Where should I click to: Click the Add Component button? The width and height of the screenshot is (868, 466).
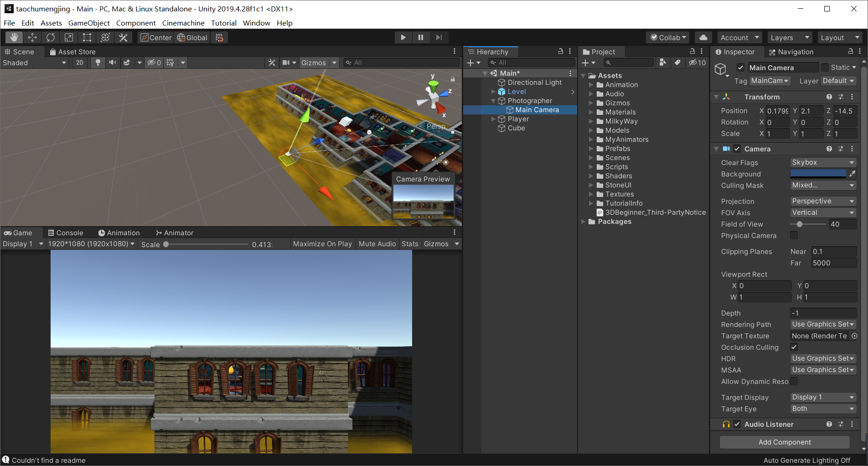(x=785, y=442)
